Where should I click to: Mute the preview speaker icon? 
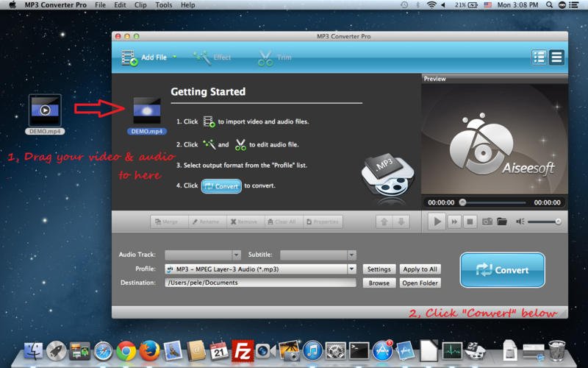pyautogui.click(x=520, y=222)
